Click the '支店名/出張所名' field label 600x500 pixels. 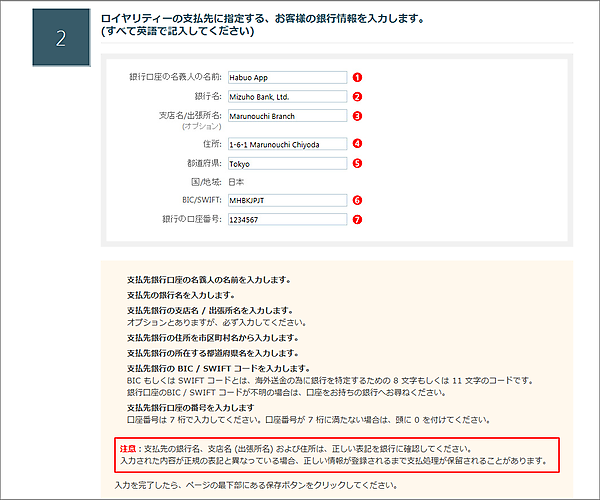pyautogui.click(x=189, y=116)
